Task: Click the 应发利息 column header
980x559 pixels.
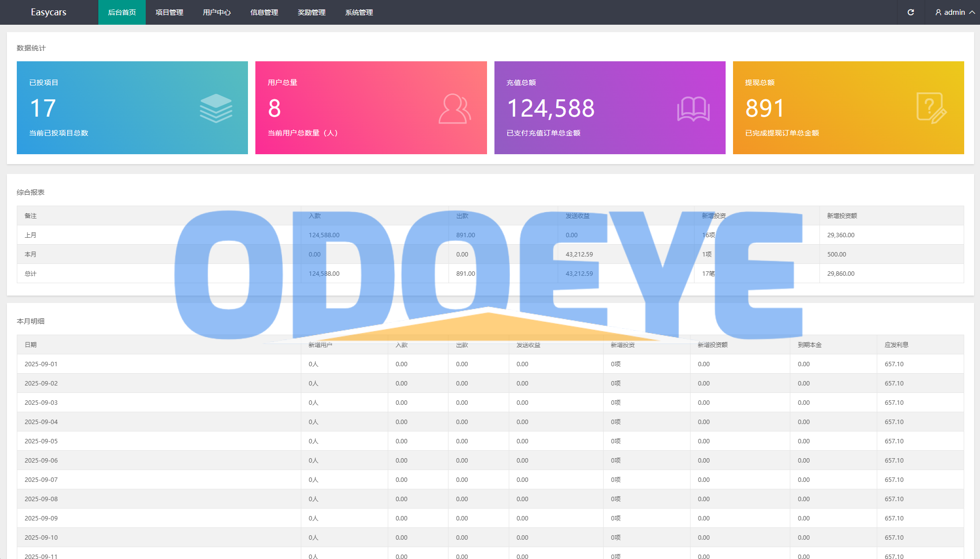Action: [896, 344]
